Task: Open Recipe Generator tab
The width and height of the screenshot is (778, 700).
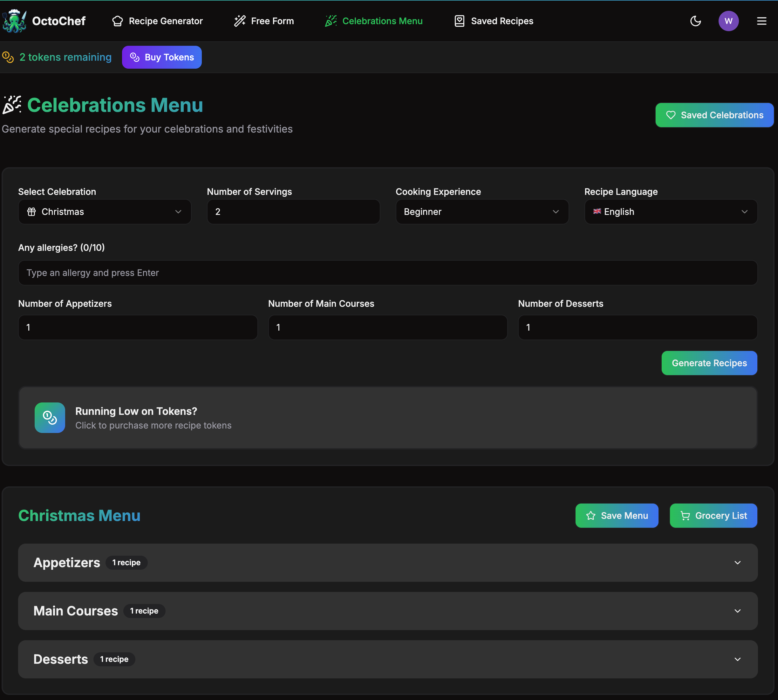Action: click(x=157, y=21)
